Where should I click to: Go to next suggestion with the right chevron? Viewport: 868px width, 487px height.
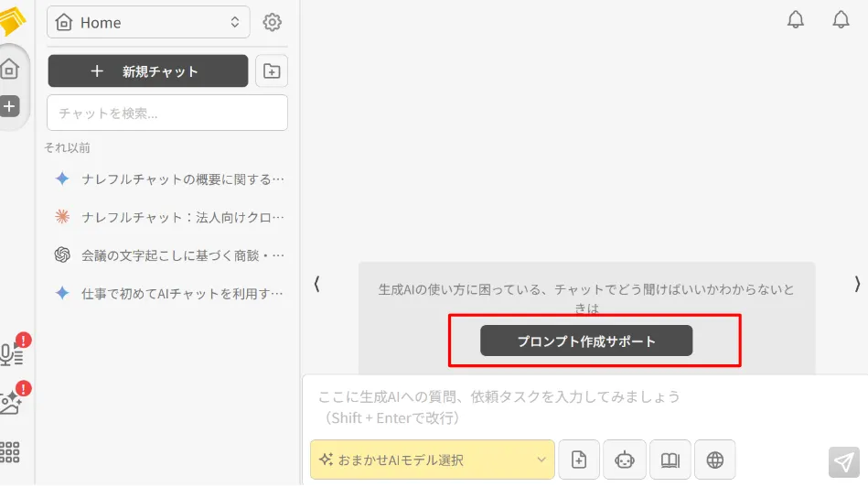point(857,285)
